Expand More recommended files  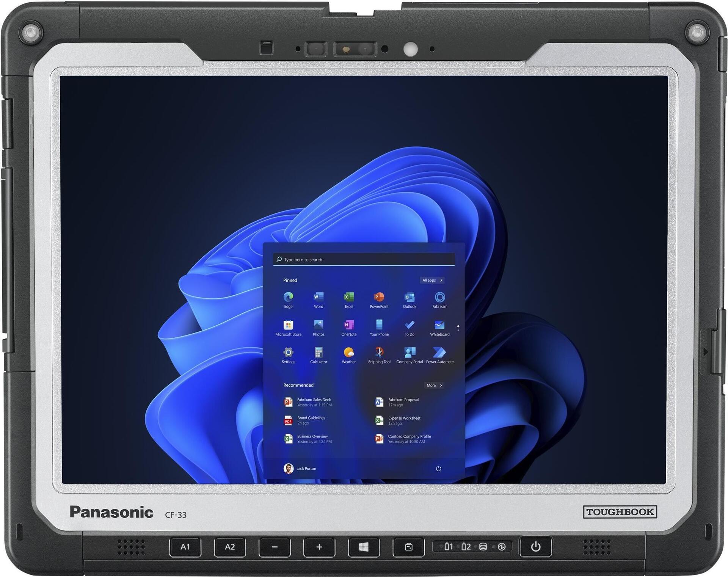coord(434,385)
